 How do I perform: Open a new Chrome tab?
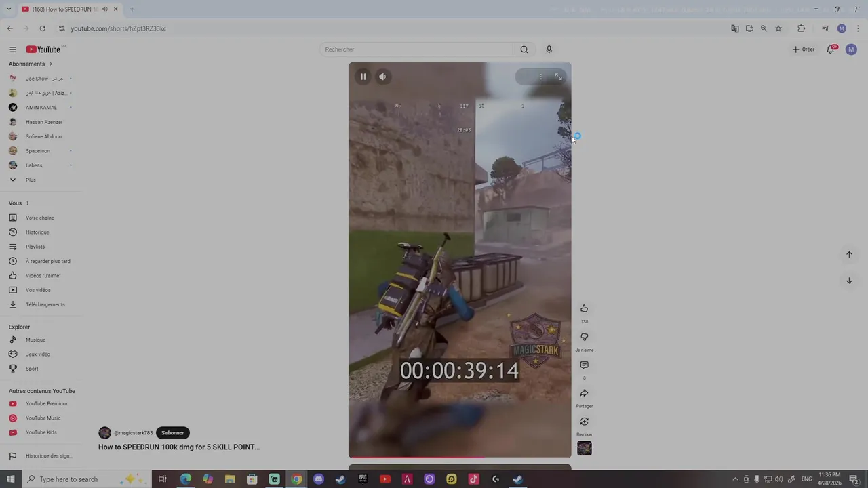[132, 9]
